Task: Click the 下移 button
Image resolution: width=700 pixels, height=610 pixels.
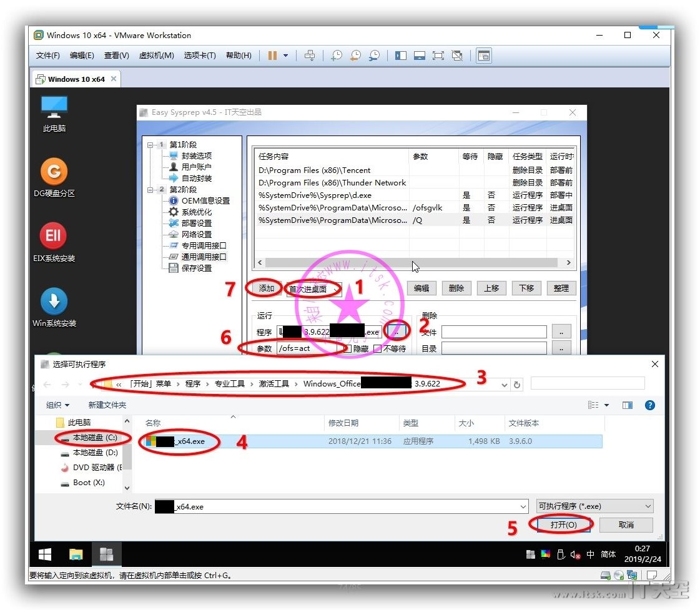Action: click(526, 288)
